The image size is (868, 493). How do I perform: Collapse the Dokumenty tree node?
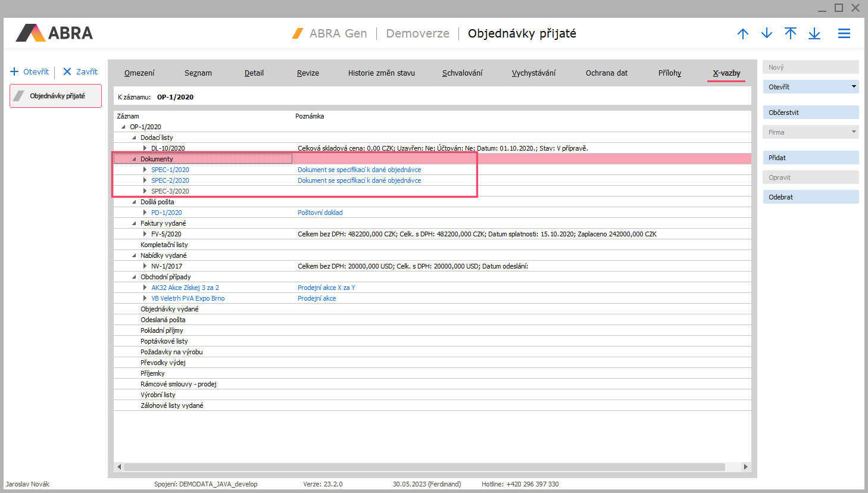click(134, 159)
